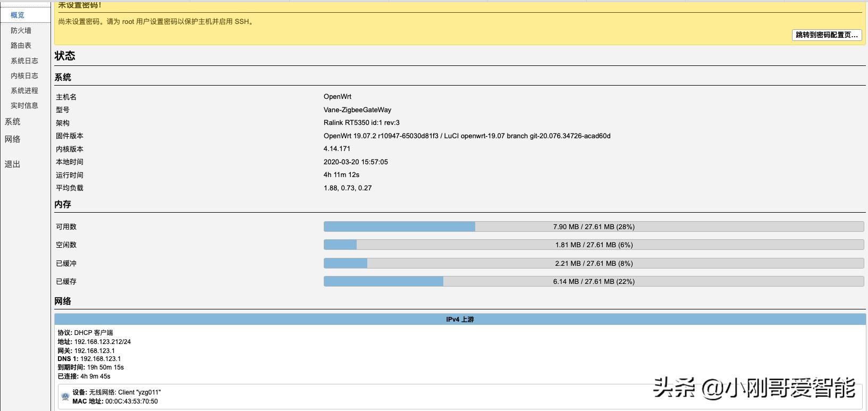The height and width of the screenshot is (411, 868).
Task: Click 退出 to log out
Action: 12,164
